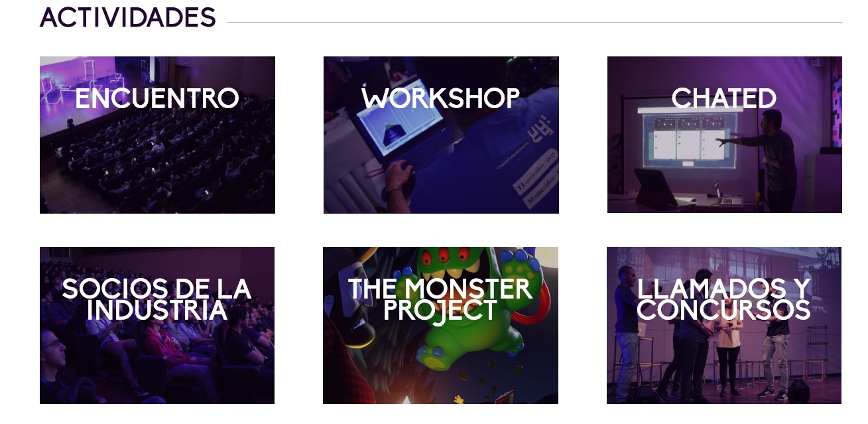
Task: Click the ENCUENTRO title text
Action: (157, 98)
